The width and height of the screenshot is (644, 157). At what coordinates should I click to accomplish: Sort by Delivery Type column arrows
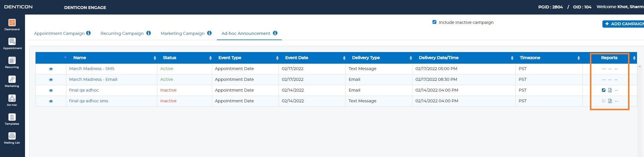pos(411,58)
